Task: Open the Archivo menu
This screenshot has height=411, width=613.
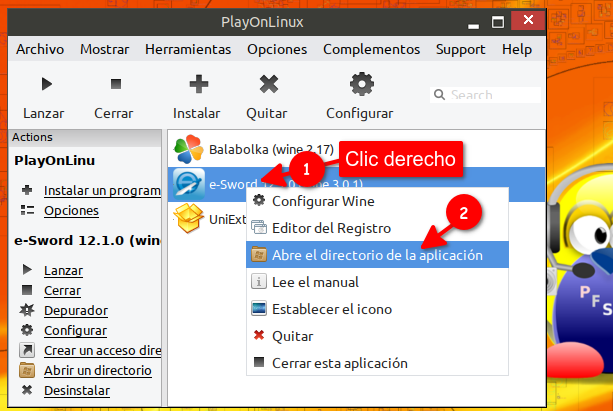Action: pyautogui.click(x=40, y=49)
